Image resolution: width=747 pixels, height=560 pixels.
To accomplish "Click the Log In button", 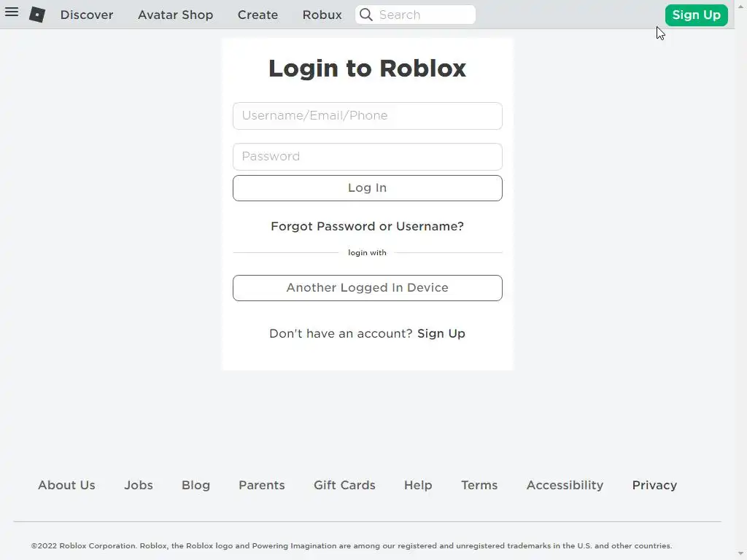I will point(368,188).
